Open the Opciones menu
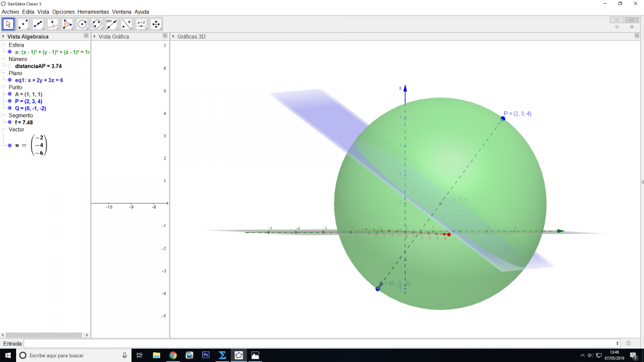The height and width of the screenshot is (362, 644). [63, 11]
